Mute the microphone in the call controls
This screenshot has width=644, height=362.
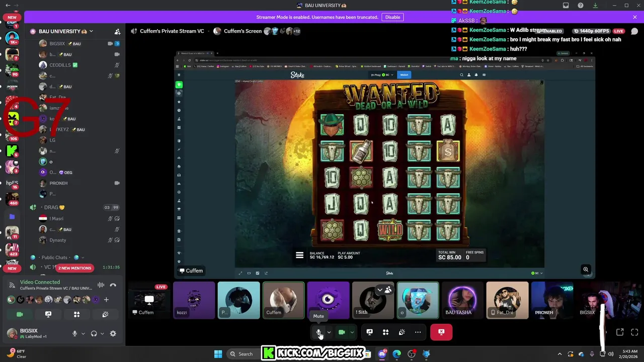point(318,332)
